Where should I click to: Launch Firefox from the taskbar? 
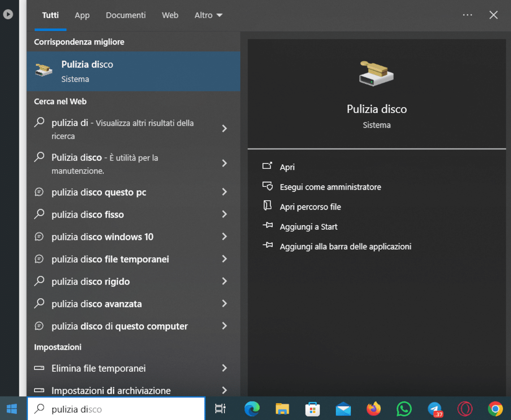[374, 409]
